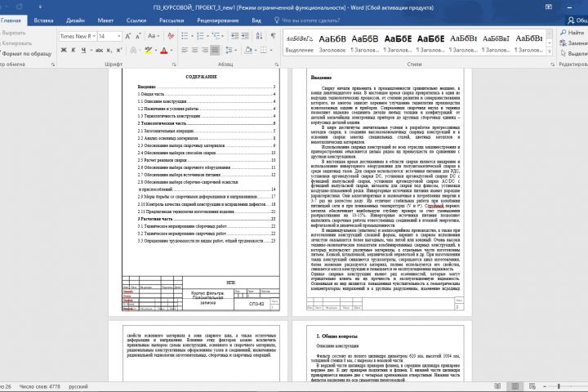Apply the Заголовок style
The width and height of the screenshot is (588, 392).
tap(332, 43)
